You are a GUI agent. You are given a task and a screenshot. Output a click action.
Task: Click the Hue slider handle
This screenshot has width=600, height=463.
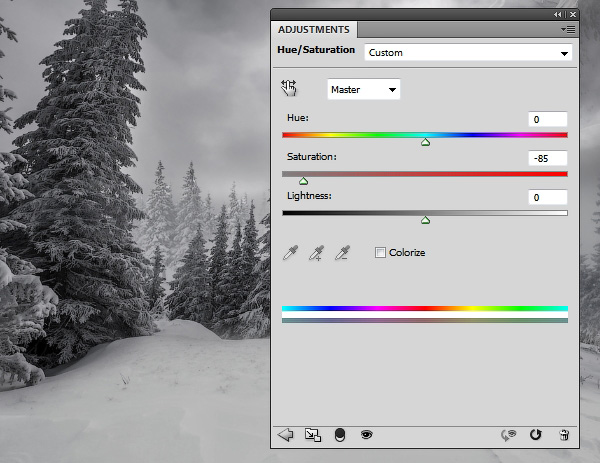coord(425,143)
